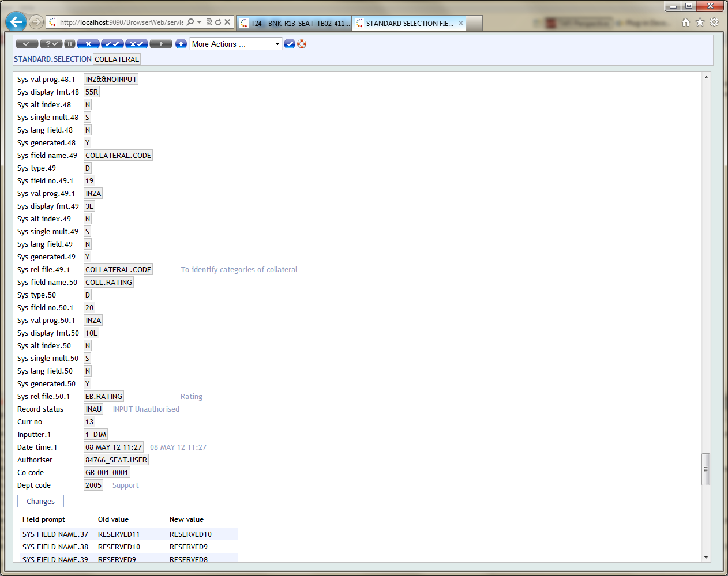Click the blue X delete icon

[x=88, y=44]
